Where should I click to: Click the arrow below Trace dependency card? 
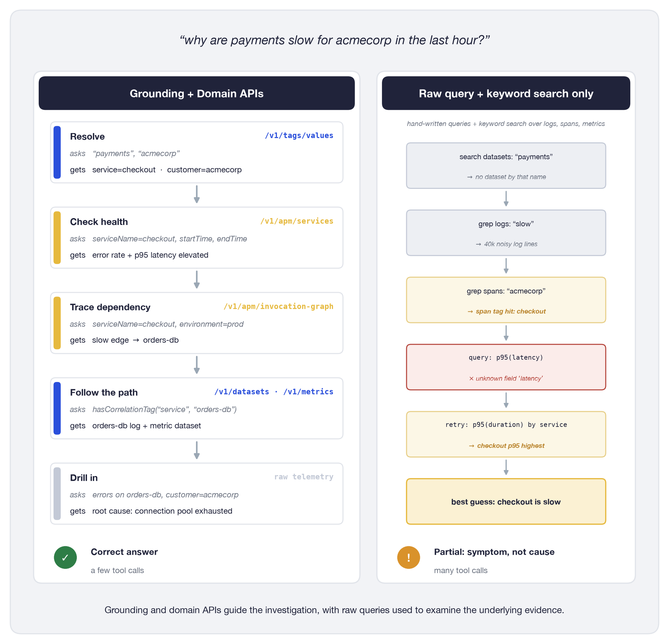[x=197, y=365]
